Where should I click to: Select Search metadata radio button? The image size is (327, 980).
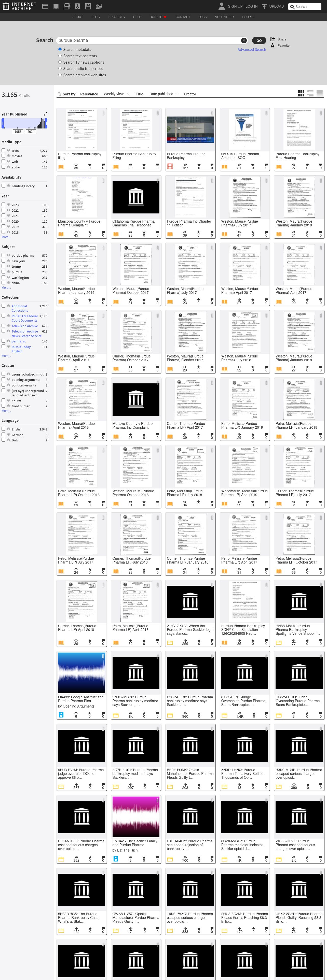point(60,49)
